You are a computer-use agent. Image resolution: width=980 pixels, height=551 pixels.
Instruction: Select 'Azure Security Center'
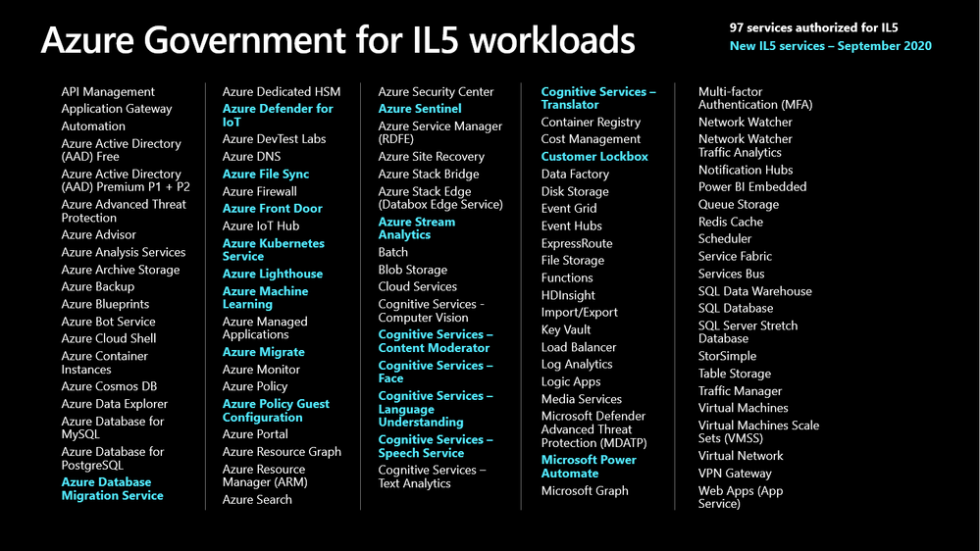tap(436, 92)
